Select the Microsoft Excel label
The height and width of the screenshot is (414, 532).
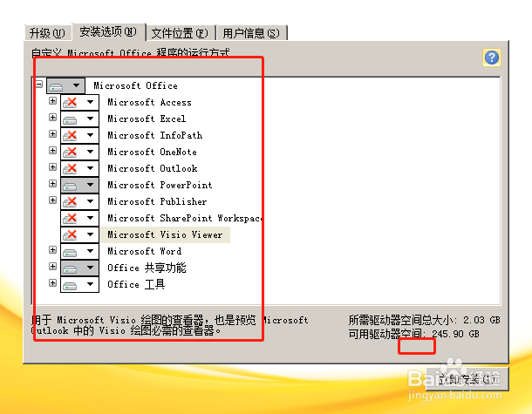[147, 119]
